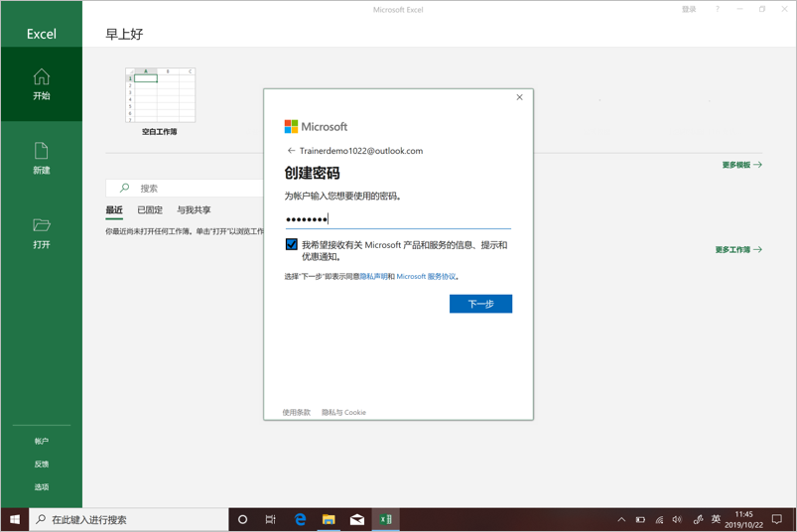Click the Microsoft logo in dialog

pyautogui.click(x=316, y=126)
